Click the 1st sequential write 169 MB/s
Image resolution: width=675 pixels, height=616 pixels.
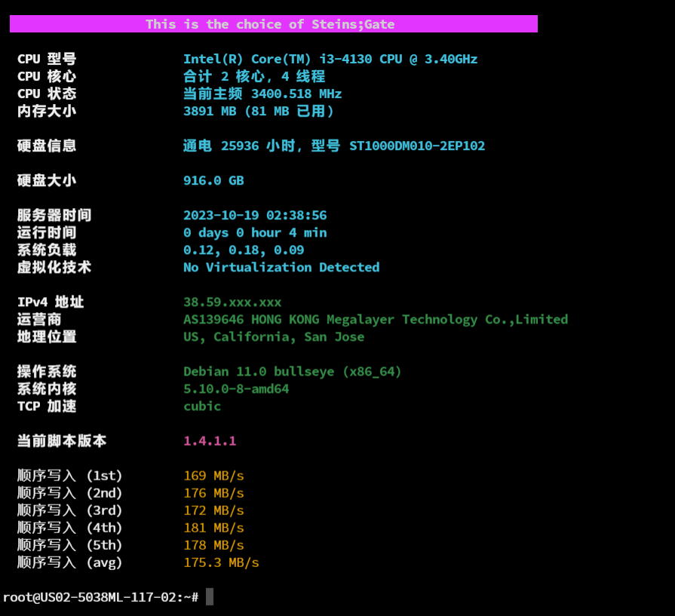click(213, 475)
